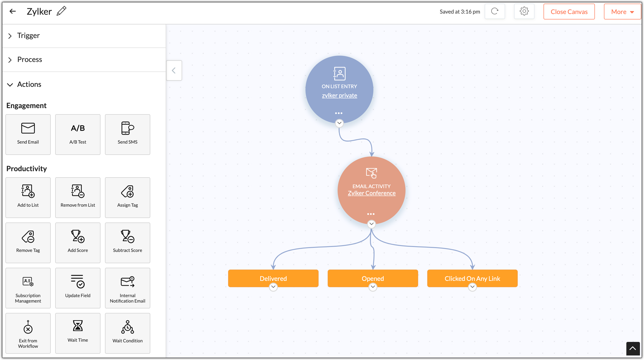Pick the Send SMS action
644x360 pixels.
pos(127,134)
